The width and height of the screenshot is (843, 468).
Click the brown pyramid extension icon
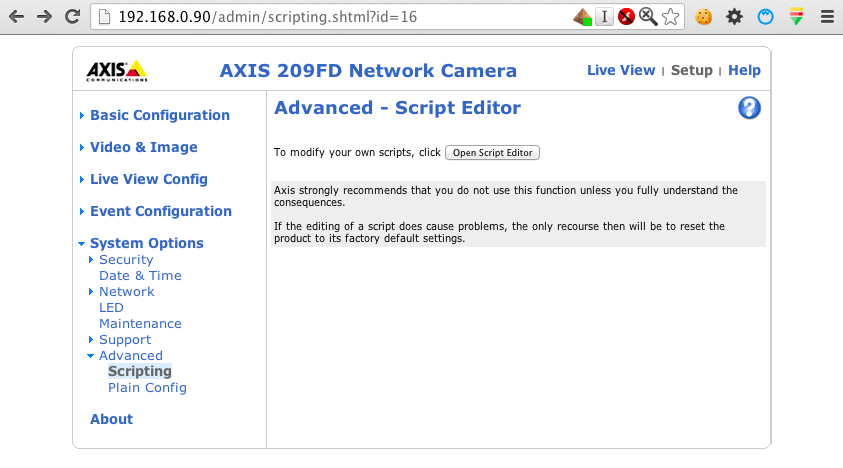(582, 17)
